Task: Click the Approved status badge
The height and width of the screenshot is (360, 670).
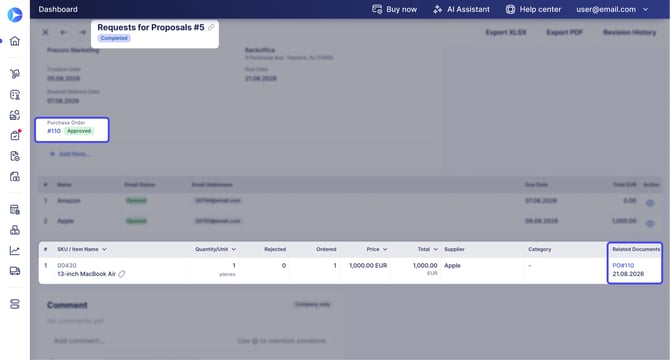Action: pyautogui.click(x=79, y=131)
